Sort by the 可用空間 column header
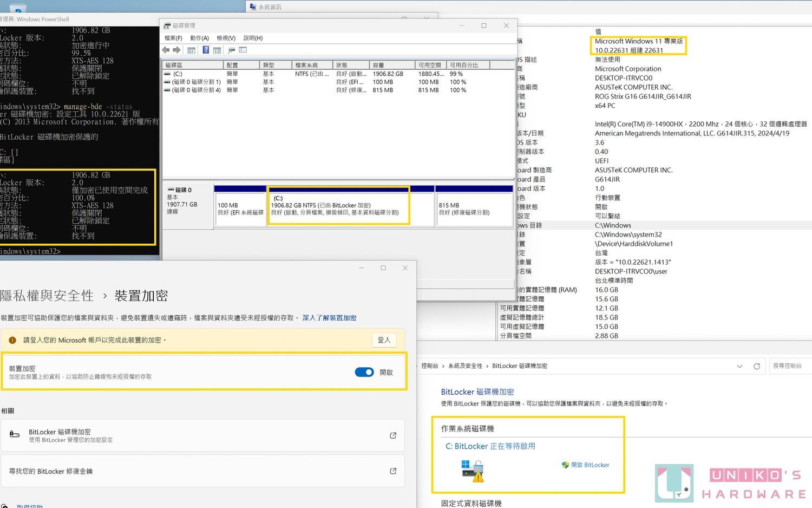The width and height of the screenshot is (812, 508). click(x=430, y=65)
